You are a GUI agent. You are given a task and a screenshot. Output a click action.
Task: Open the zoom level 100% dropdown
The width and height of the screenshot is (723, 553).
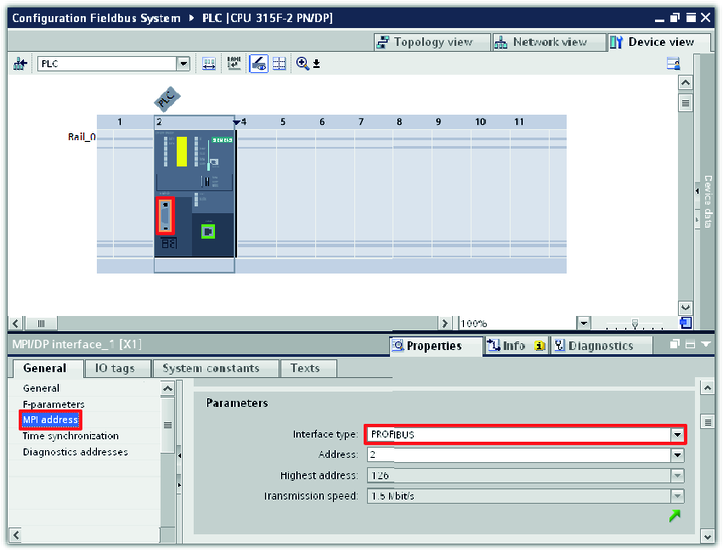pos(584,324)
